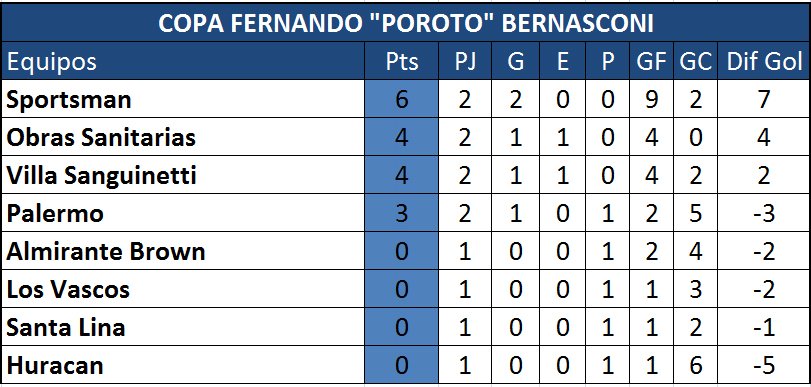Click the Almirante Brown team cell
The width and height of the screenshot is (811, 387).
tap(183, 251)
